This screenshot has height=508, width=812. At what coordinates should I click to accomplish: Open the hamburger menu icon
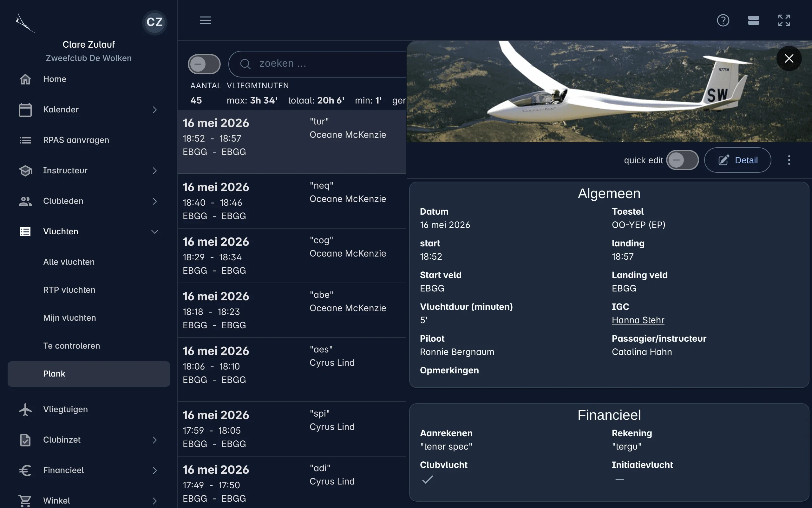[x=205, y=20]
